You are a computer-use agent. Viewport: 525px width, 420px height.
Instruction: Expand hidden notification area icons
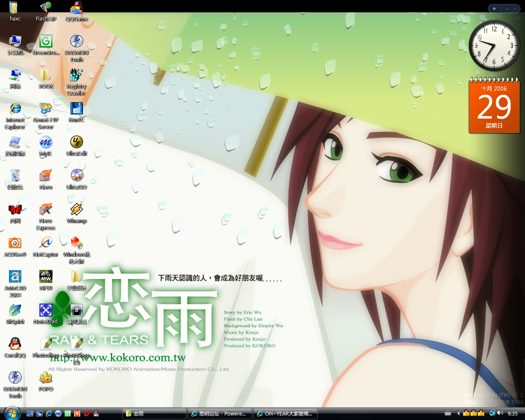coord(459,413)
